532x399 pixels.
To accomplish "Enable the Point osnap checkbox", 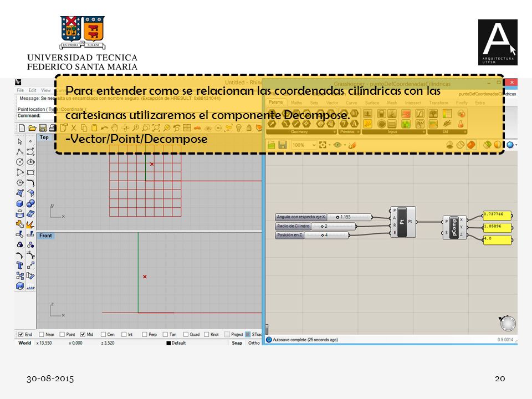I will pyautogui.click(x=62, y=335).
